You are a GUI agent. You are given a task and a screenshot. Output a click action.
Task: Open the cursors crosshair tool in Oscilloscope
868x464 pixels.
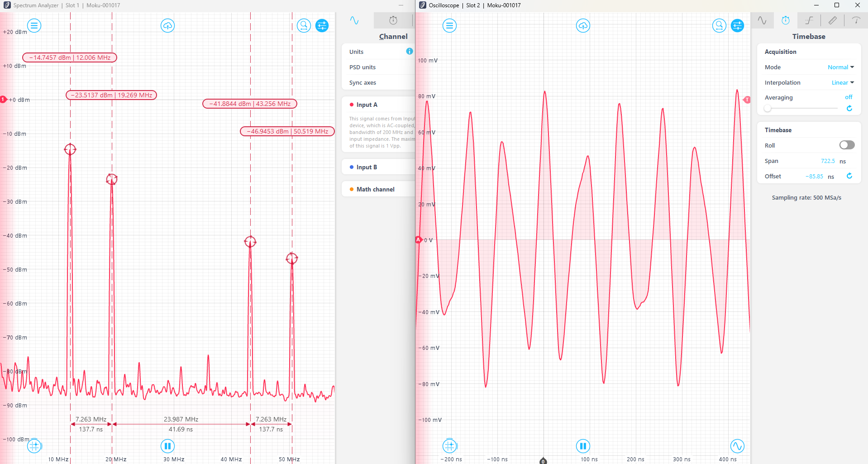tap(450, 446)
